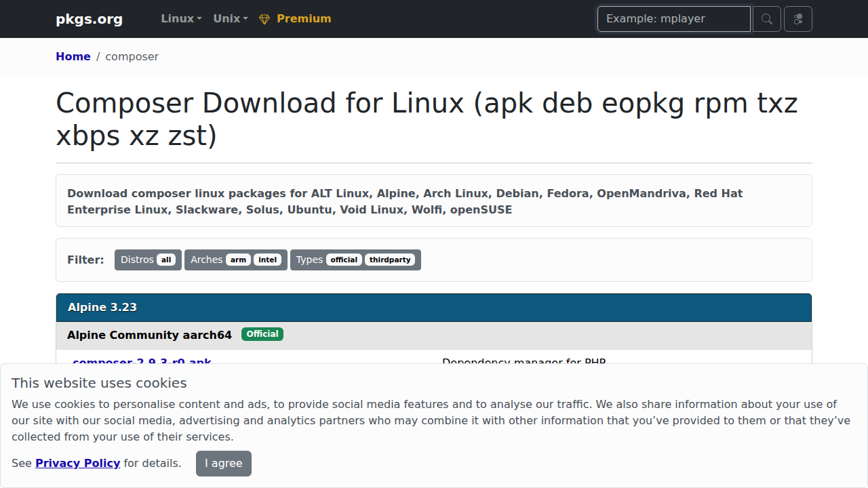
Task: Go to the pkgs.org homepage logo
Action: (x=89, y=19)
